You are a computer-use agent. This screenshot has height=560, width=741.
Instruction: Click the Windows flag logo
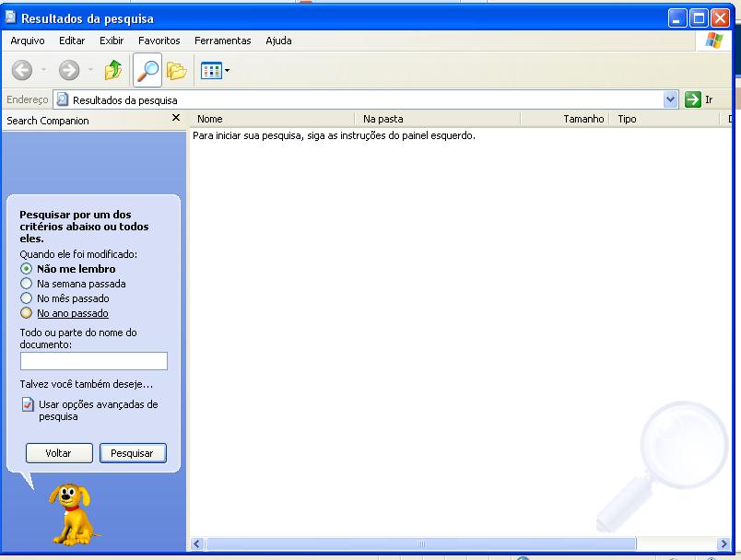(714, 41)
